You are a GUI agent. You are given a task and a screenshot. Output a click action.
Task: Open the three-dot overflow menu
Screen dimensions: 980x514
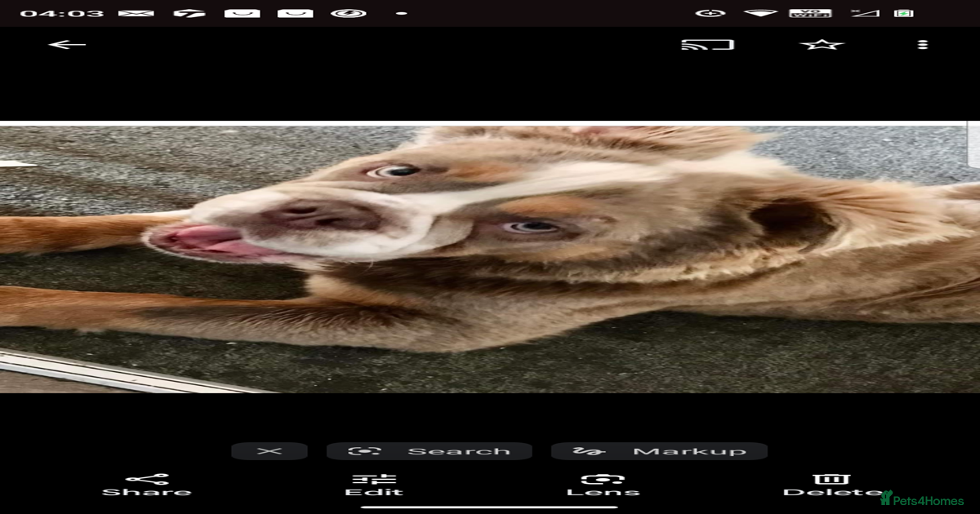click(x=923, y=45)
